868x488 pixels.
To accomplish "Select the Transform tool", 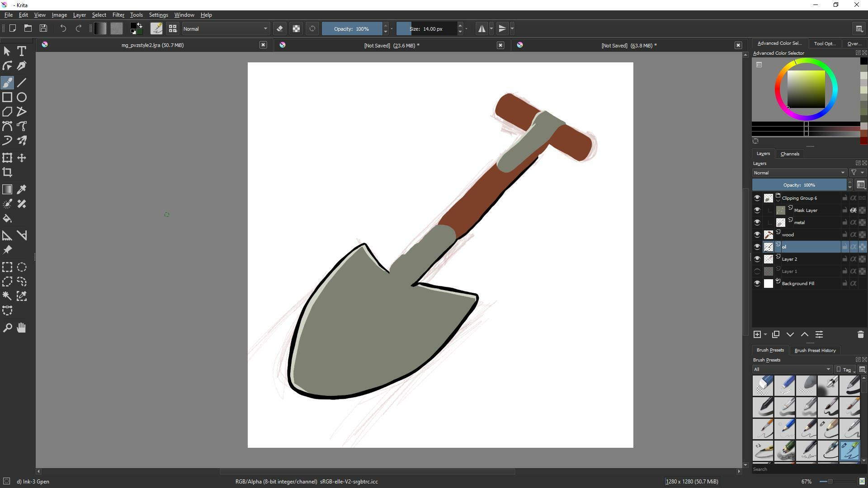I will point(7,158).
